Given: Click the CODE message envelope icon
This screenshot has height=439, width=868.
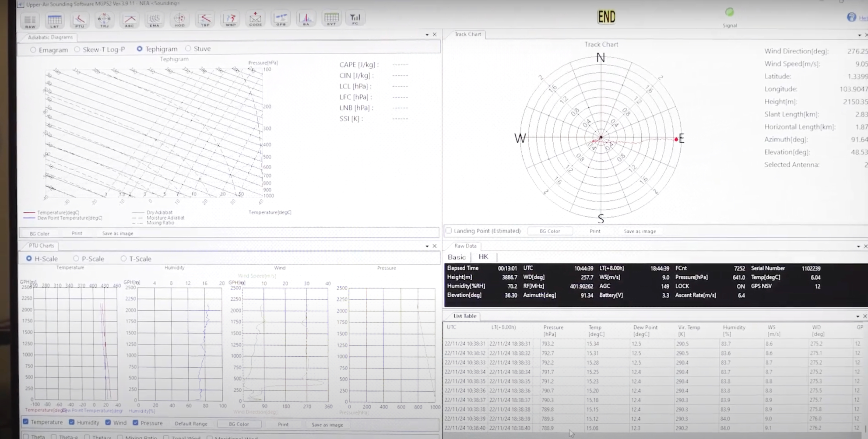Looking at the screenshot, I should [x=255, y=19].
